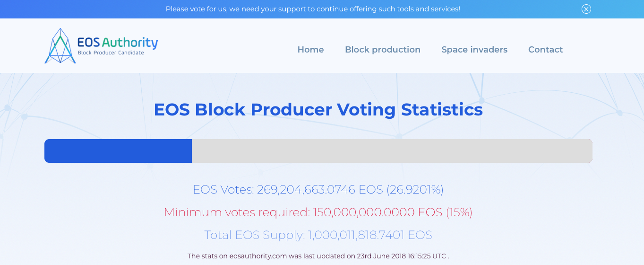
Task: Click the Block Producer Candidate tagline
Action: [x=111, y=53]
